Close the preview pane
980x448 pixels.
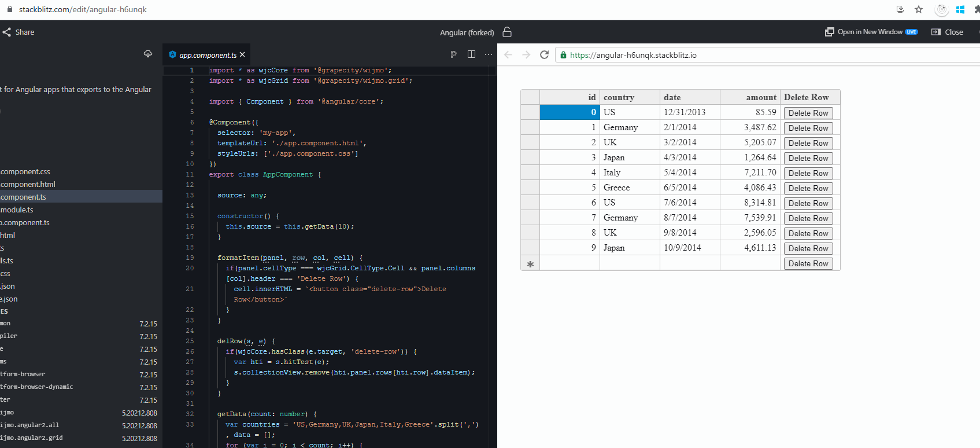tap(948, 32)
